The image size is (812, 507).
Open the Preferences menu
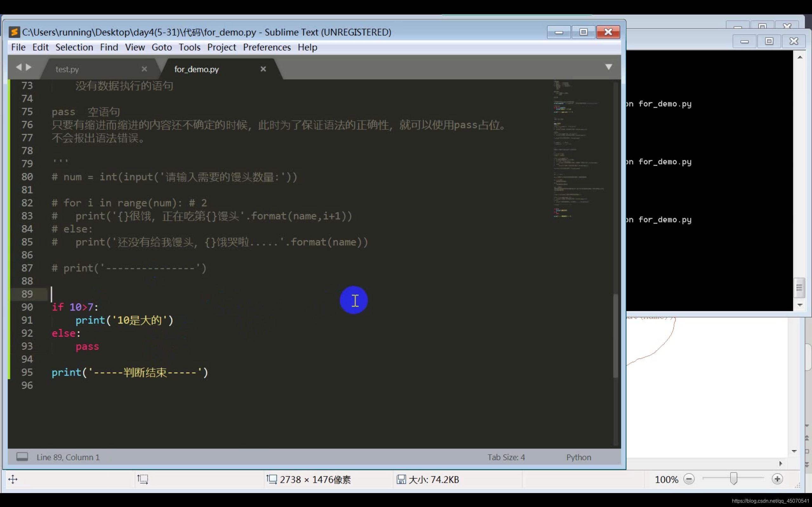click(267, 47)
